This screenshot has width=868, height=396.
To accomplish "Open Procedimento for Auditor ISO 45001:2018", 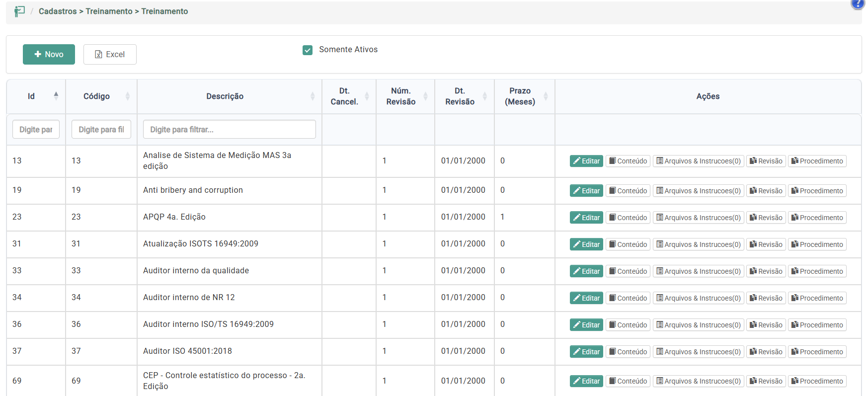I will [817, 352].
